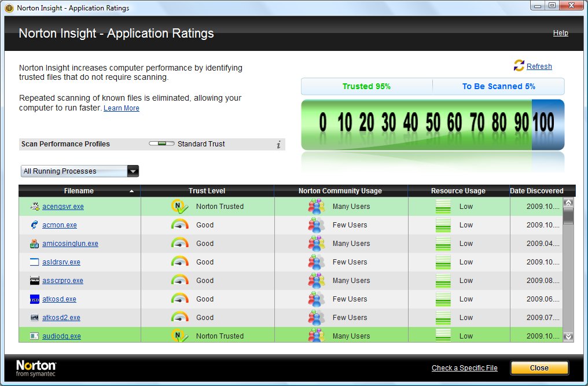Image resolution: width=588 pixels, height=386 pixels.
Task: Click the trust gauge icon for asscrpro.exe
Action: (179, 280)
